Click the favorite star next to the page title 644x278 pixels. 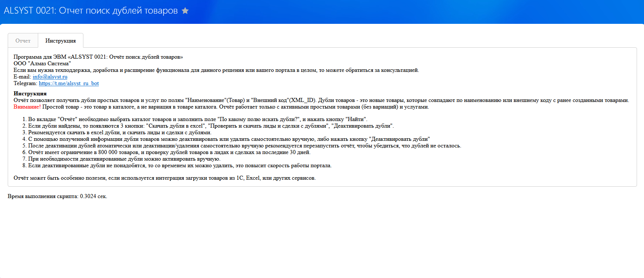[x=185, y=11]
